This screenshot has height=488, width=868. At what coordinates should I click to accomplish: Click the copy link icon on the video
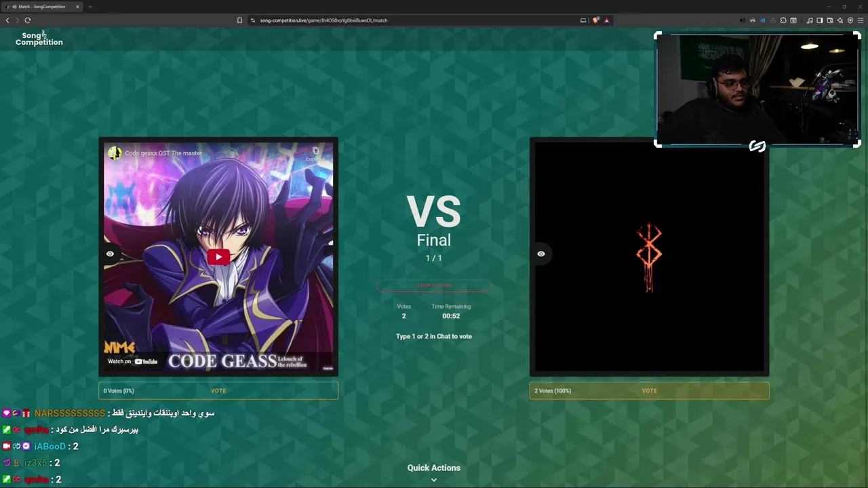point(315,151)
